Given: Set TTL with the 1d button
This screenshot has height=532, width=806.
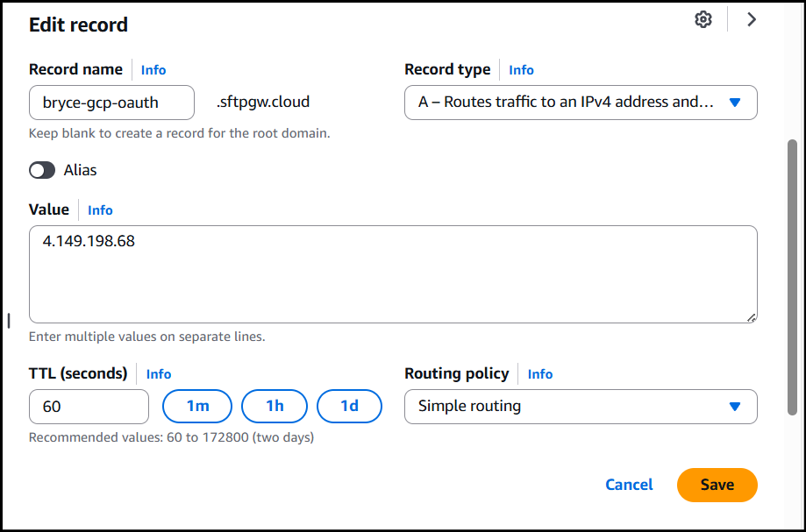Looking at the screenshot, I should click(350, 406).
